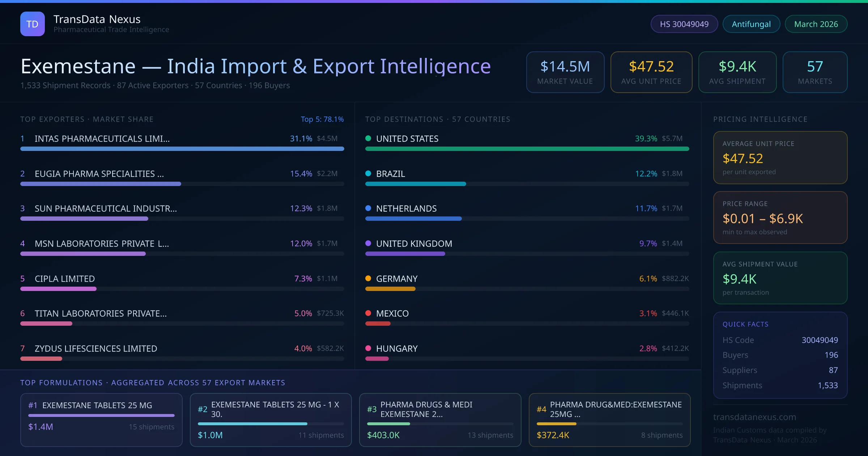The width and height of the screenshot is (868, 456).
Task: Open the transdatanexus.com link
Action: 754,417
